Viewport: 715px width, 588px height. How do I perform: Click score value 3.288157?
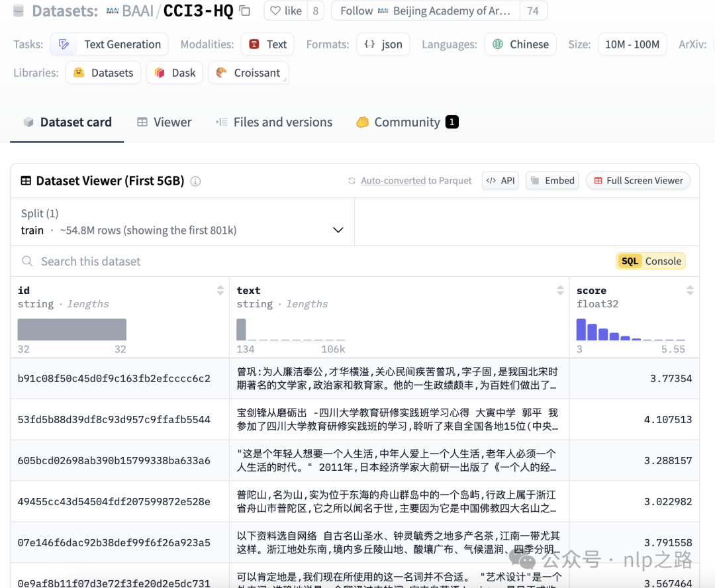668,461
